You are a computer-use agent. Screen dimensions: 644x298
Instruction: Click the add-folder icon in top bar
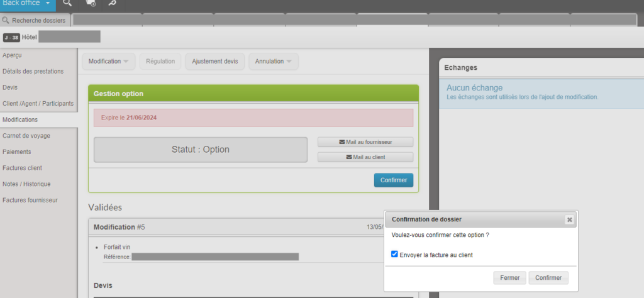(x=91, y=4)
